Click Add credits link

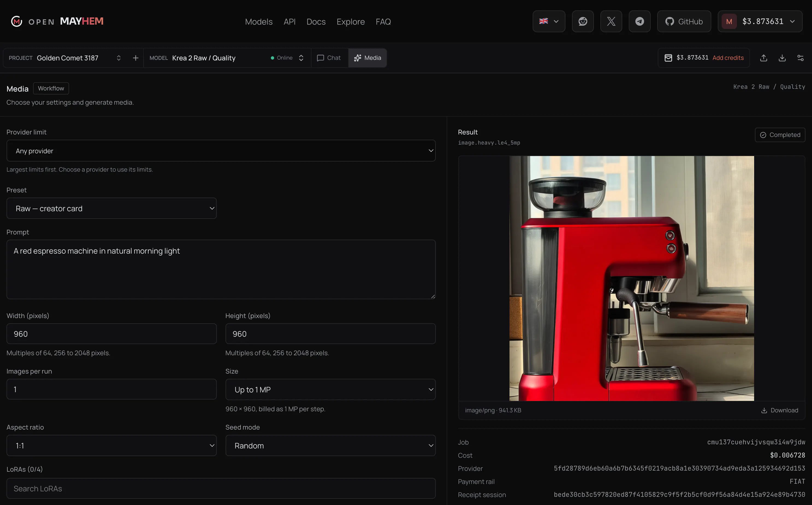coord(728,58)
